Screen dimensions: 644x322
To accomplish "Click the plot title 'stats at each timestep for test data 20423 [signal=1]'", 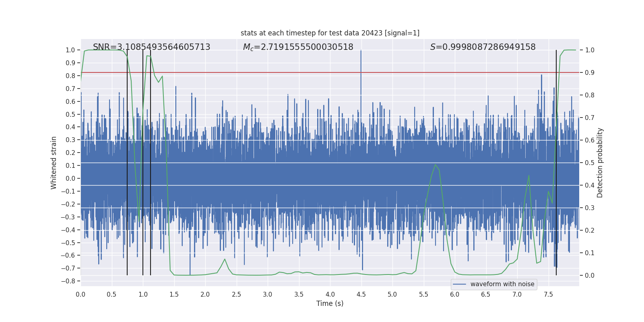I will click(x=330, y=33).
